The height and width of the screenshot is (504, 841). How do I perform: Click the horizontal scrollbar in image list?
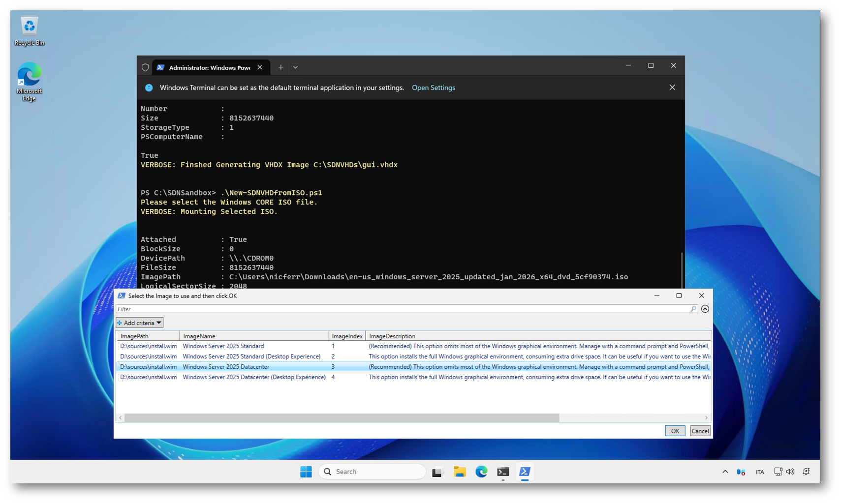pyautogui.click(x=342, y=417)
